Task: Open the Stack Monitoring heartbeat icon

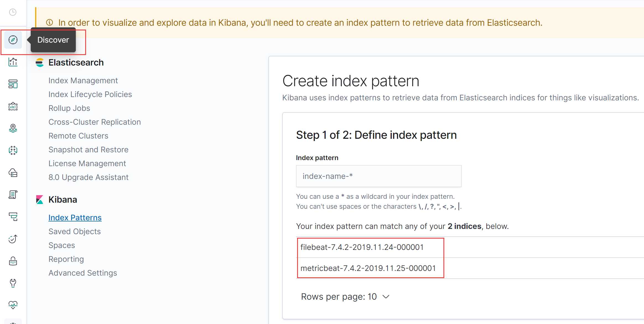Action: pyautogui.click(x=13, y=305)
